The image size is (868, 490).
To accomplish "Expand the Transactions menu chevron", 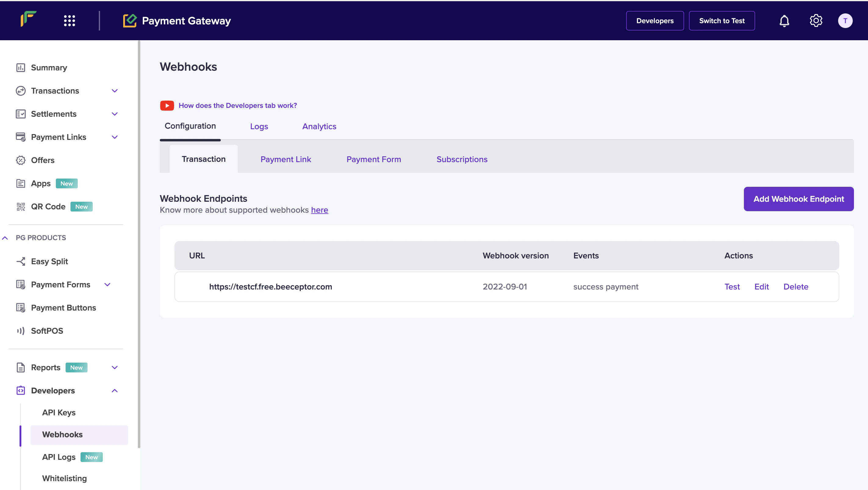I will (115, 91).
